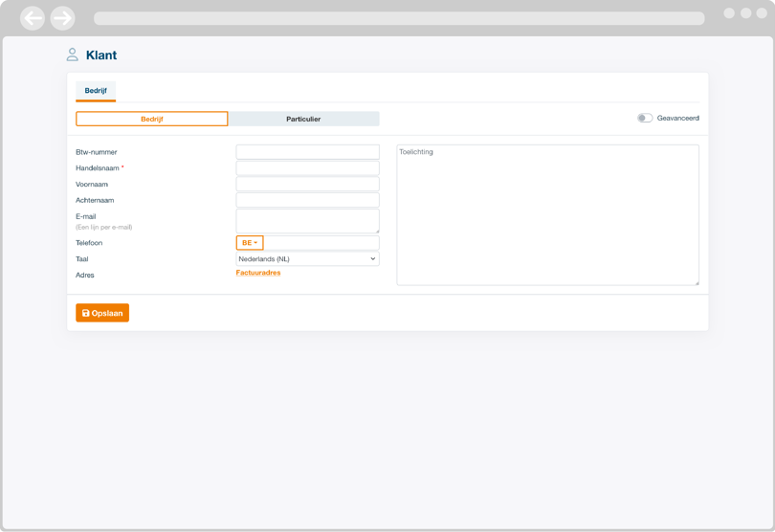
Task: Click the browser forward arrow icon
Action: (63, 18)
